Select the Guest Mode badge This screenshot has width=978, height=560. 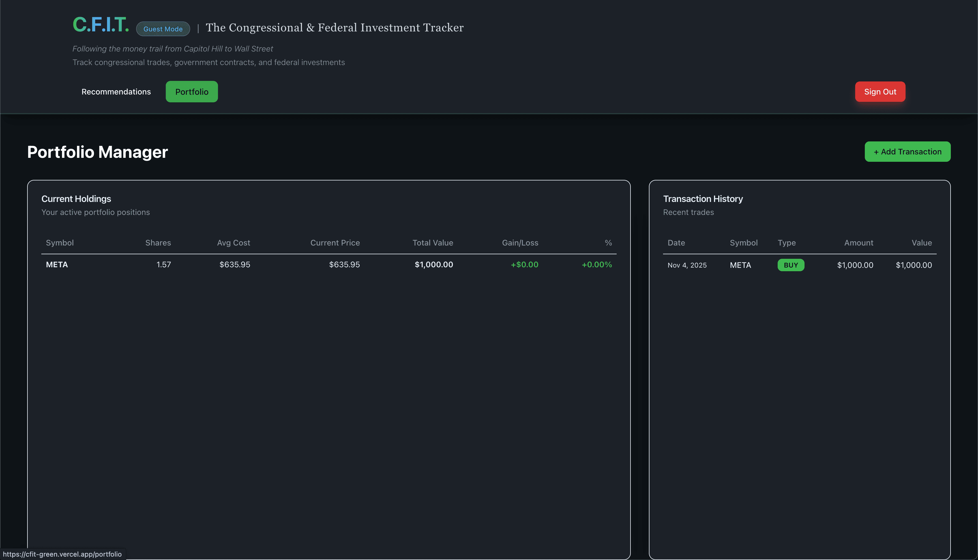point(162,29)
